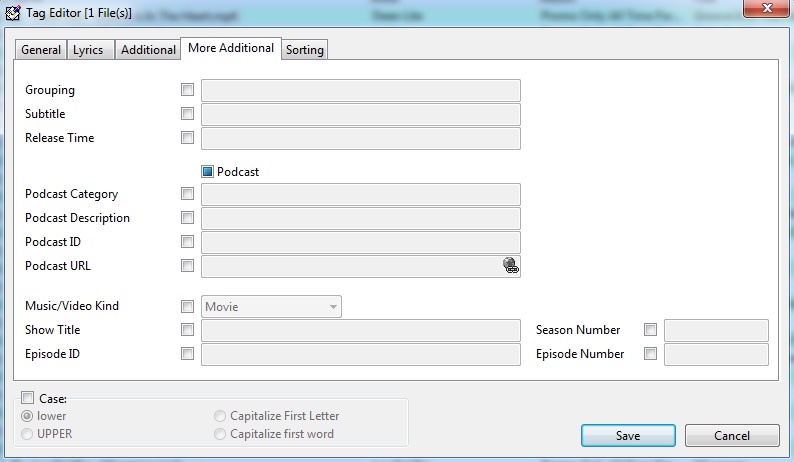Check the Case option box
Image resolution: width=794 pixels, height=462 pixels.
point(27,398)
